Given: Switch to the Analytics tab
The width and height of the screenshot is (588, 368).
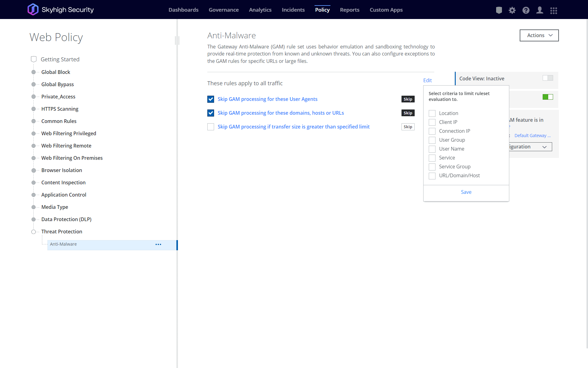Looking at the screenshot, I should (260, 10).
